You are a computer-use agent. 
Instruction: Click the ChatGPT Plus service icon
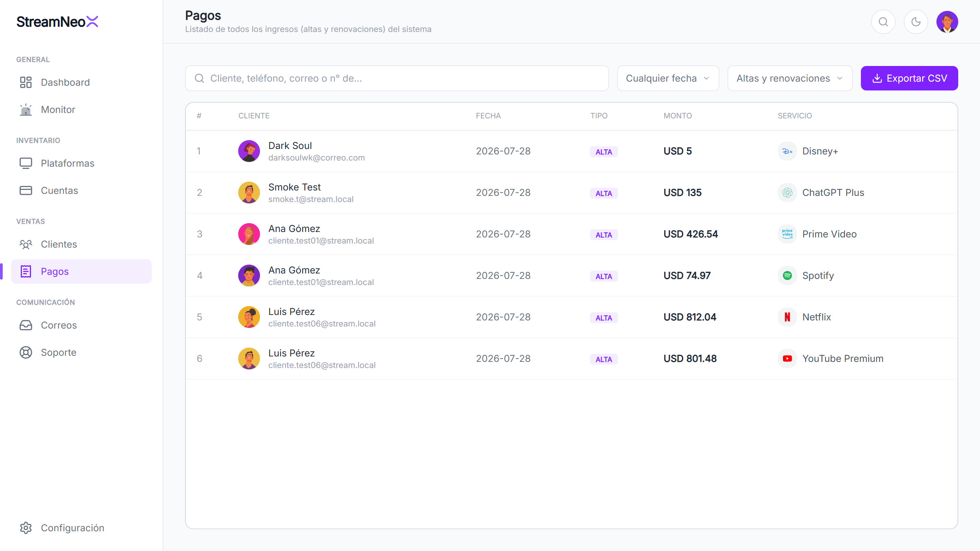787,193
